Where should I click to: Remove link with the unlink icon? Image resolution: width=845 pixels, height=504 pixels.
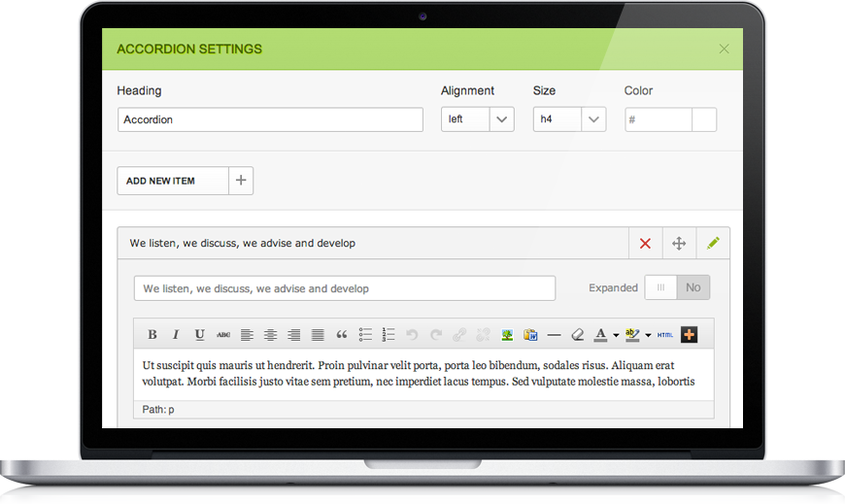pos(483,335)
